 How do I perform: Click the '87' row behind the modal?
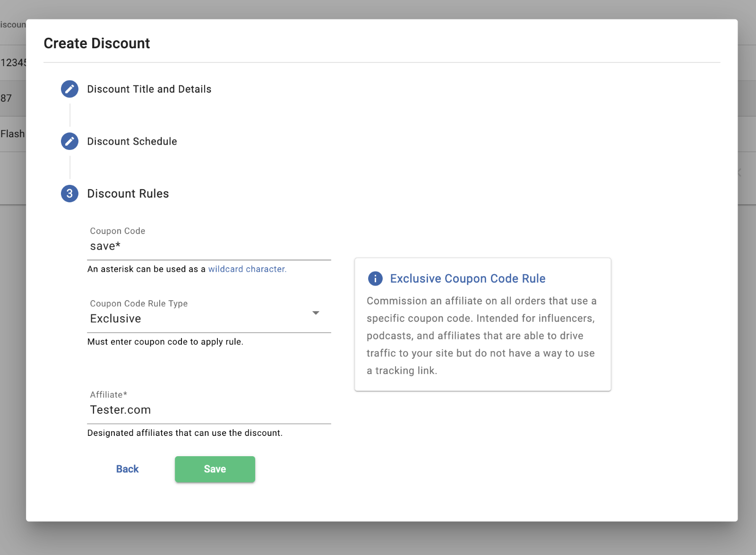[7, 98]
